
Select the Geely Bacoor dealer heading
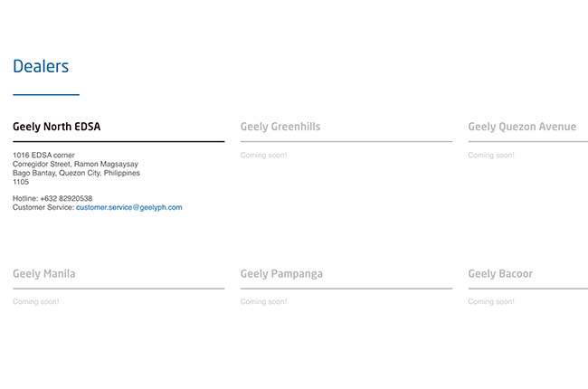(x=500, y=274)
